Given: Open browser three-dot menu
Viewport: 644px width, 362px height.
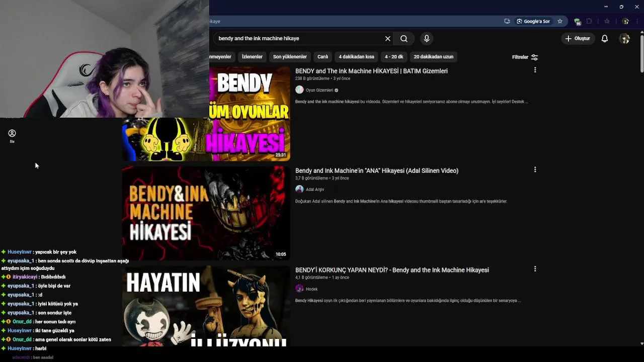Looking at the screenshot, I should [637, 21].
